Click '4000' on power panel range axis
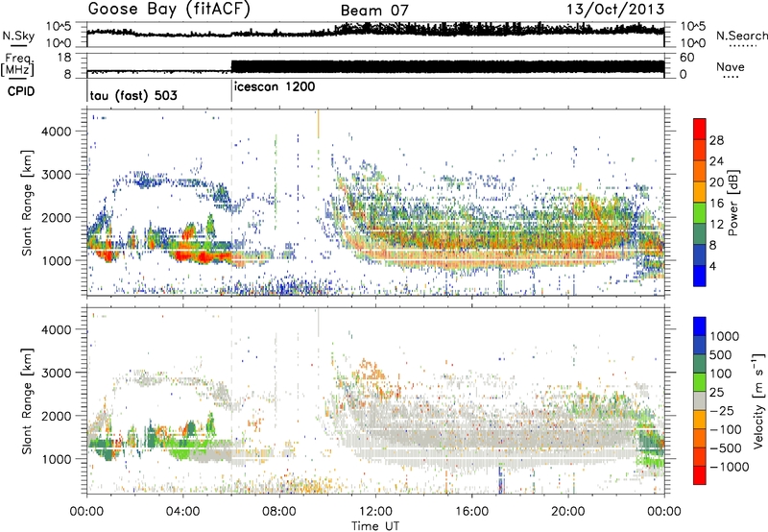The height and width of the screenshot is (532, 768). [x=57, y=132]
